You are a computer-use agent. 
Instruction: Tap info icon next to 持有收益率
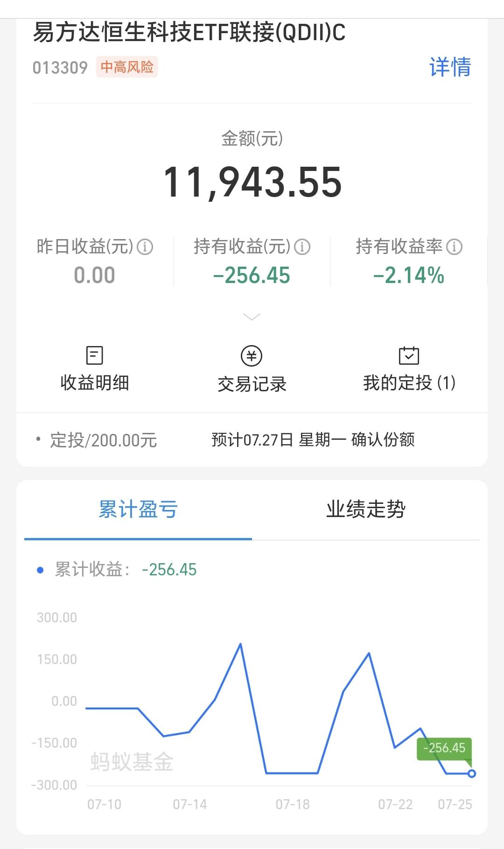(454, 247)
